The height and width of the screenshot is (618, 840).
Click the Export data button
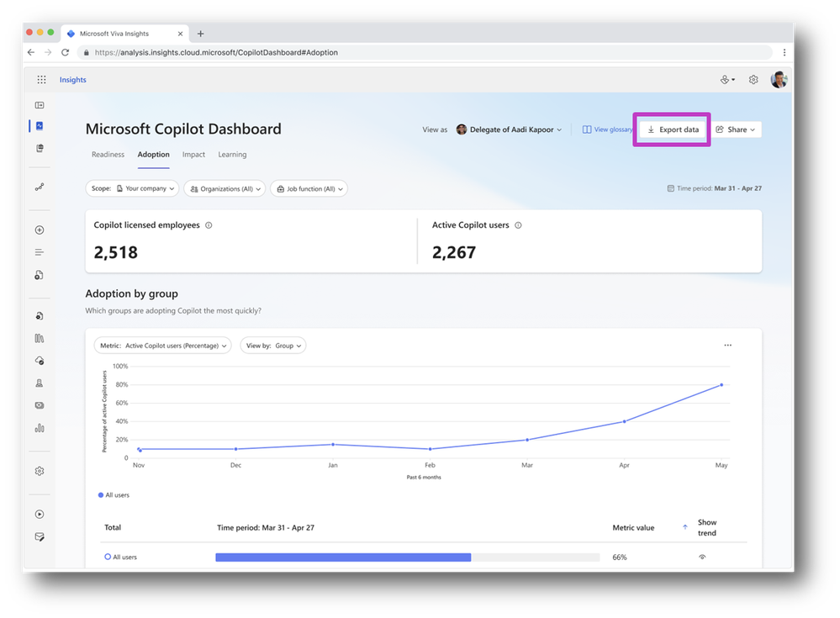673,129
